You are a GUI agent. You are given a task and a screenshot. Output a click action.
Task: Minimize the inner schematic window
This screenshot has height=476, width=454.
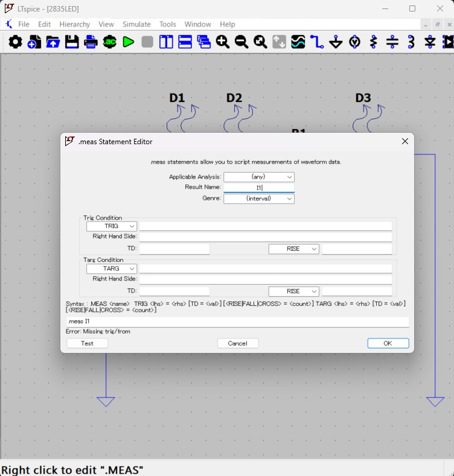pos(426,25)
